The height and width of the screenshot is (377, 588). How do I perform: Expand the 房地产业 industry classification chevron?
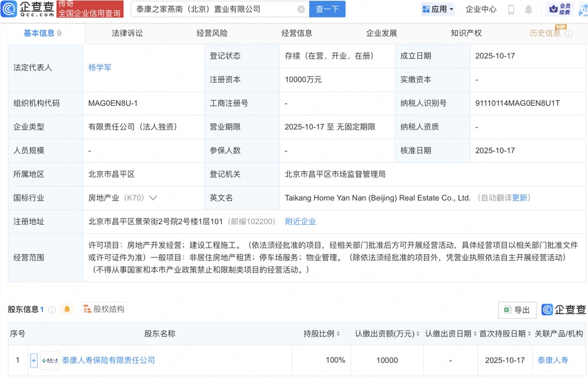[x=153, y=198]
